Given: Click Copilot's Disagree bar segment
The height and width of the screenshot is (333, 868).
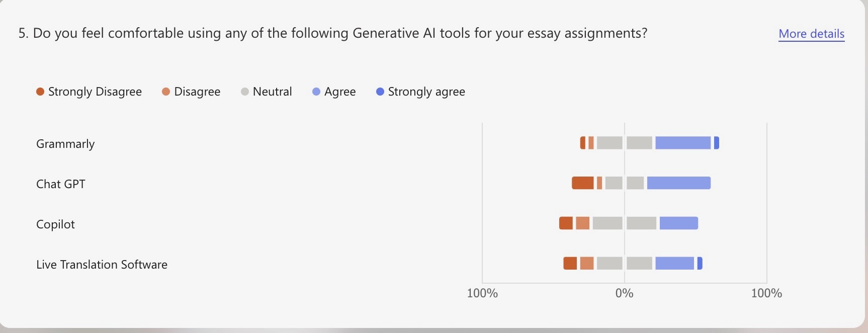Looking at the screenshot, I should tap(582, 223).
